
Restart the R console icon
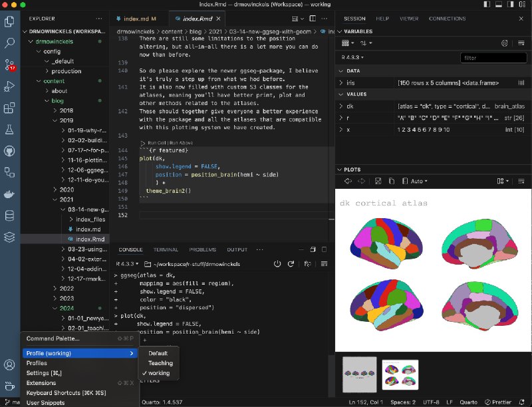click(291, 264)
